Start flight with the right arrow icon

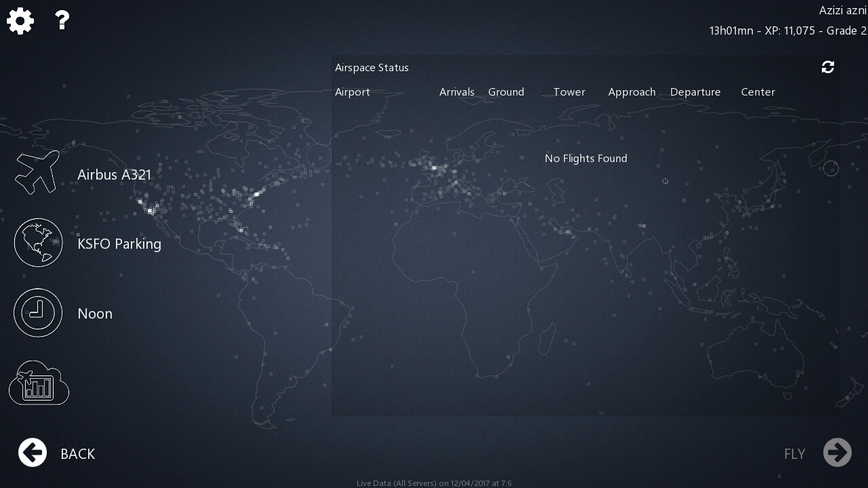coord(837,453)
